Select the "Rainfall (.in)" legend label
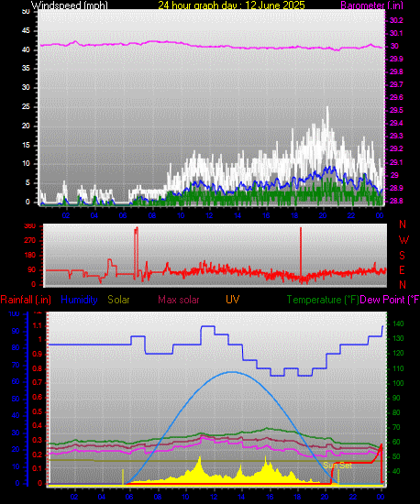The width and height of the screenshot is (420, 504). tap(26, 300)
